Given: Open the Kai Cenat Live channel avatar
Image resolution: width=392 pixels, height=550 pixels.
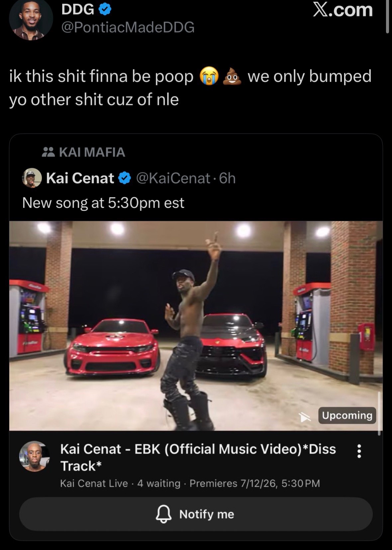Looking at the screenshot, I should 34,456.
